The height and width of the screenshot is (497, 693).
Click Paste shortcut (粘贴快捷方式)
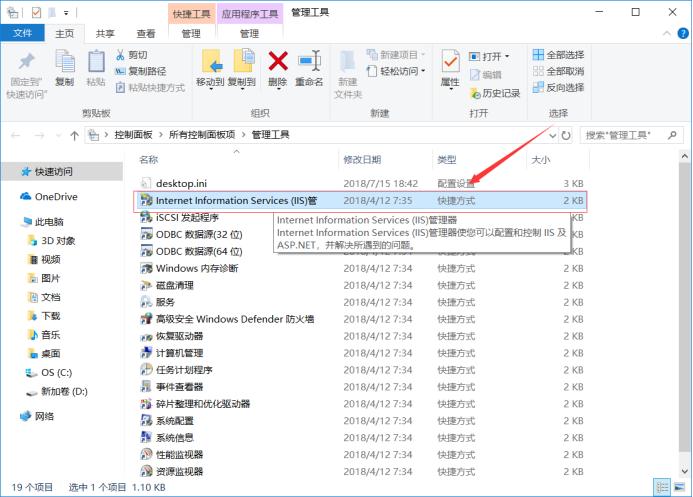pos(150,87)
